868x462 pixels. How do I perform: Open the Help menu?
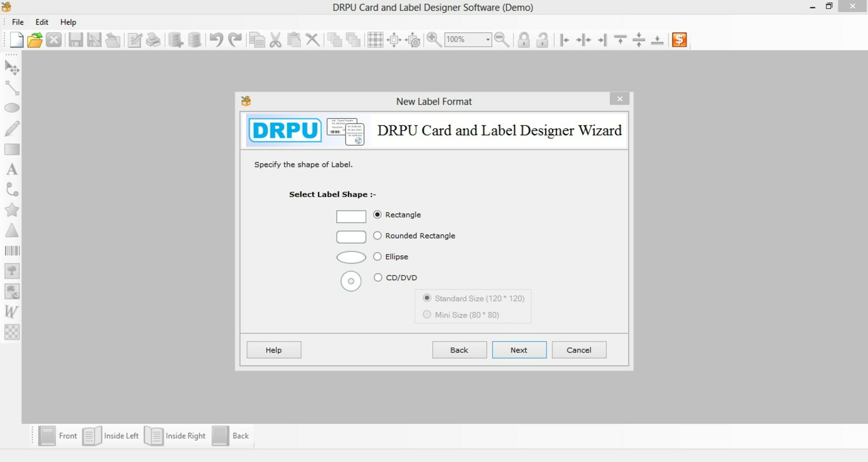68,22
